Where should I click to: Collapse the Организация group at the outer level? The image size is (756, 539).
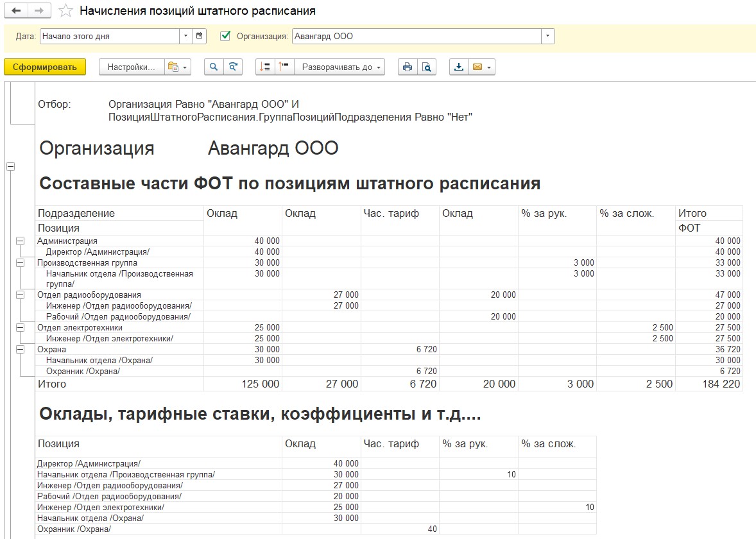[x=11, y=166]
